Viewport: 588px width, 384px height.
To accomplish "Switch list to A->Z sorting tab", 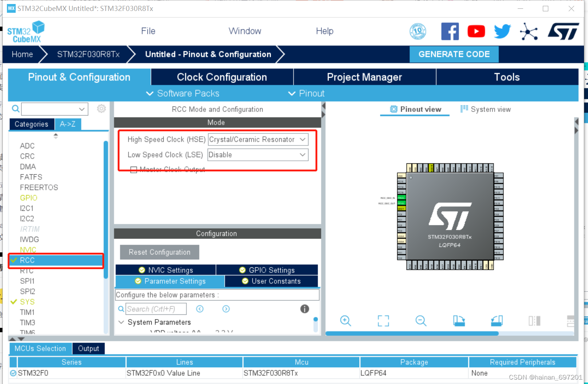I will pos(68,124).
